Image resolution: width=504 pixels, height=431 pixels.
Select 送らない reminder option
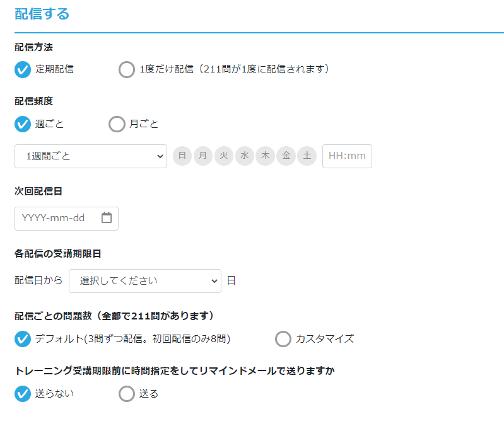click(23, 394)
